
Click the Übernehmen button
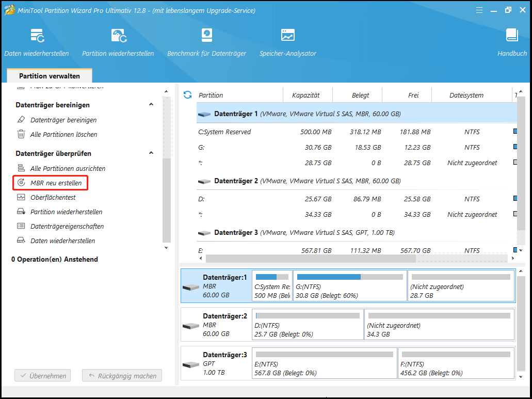click(43, 376)
